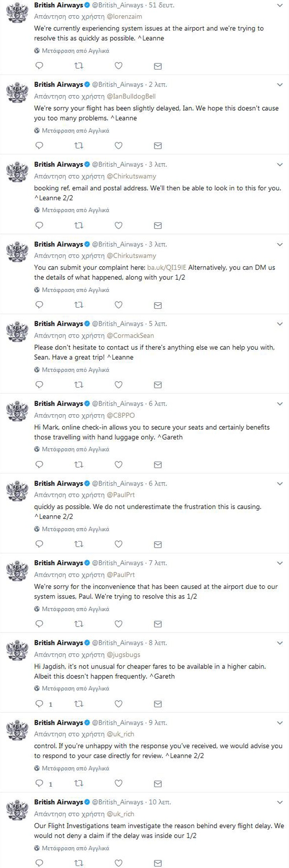Expand options on the Chirkutswamy complaint reply

coord(280,244)
